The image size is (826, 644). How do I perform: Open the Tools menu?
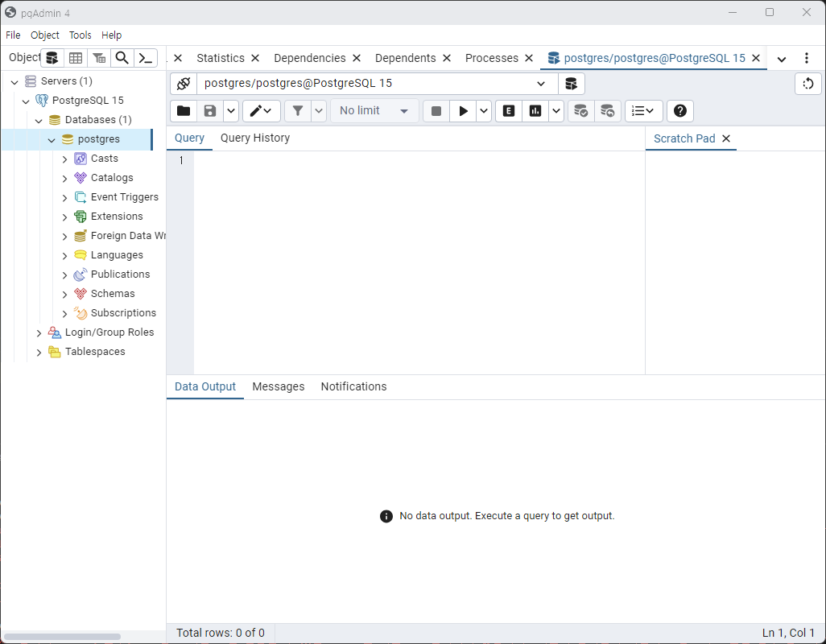click(80, 35)
